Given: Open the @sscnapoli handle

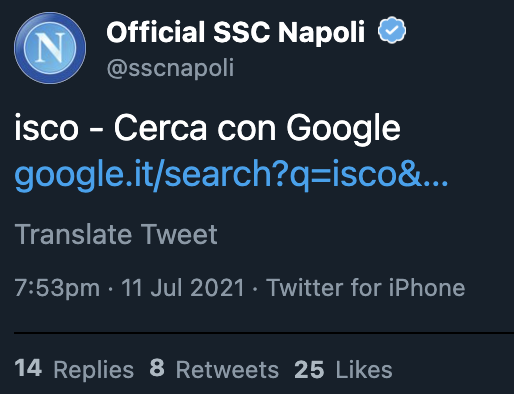Looking at the screenshot, I should (x=170, y=68).
